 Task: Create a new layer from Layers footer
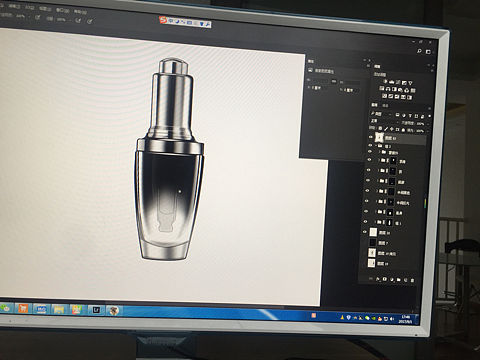click(406, 280)
